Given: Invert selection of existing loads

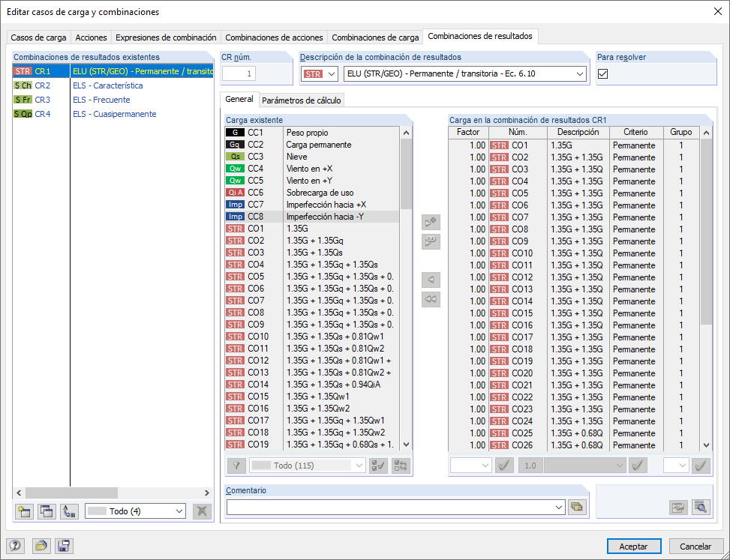Looking at the screenshot, I should point(401,466).
